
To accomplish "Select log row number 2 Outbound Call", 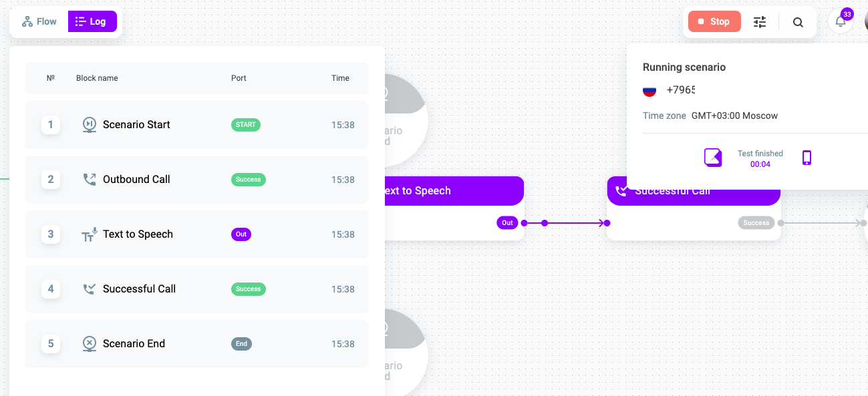I will [197, 180].
